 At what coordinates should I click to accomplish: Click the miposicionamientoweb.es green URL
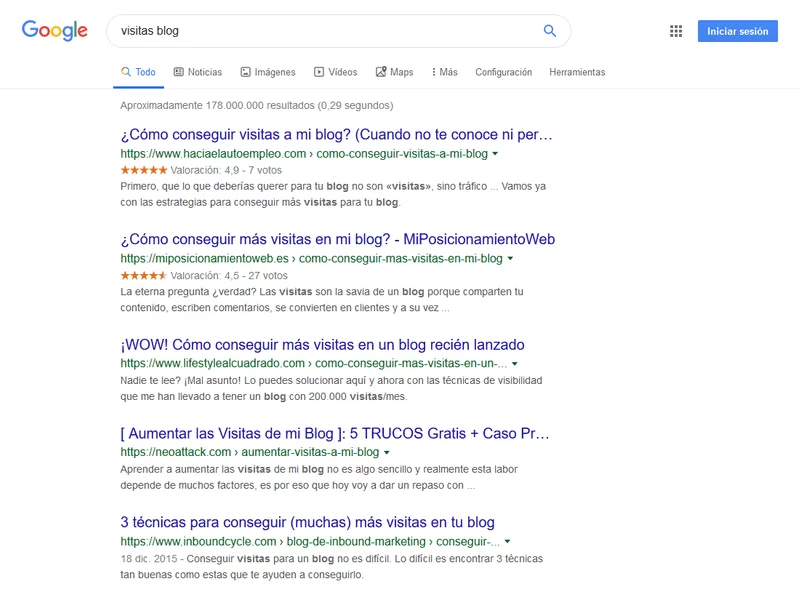pos(311,259)
